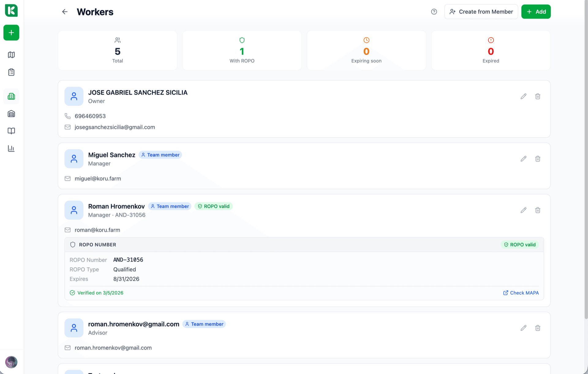Select the highlighted farm building sidebar icon

tap(11, 96)
